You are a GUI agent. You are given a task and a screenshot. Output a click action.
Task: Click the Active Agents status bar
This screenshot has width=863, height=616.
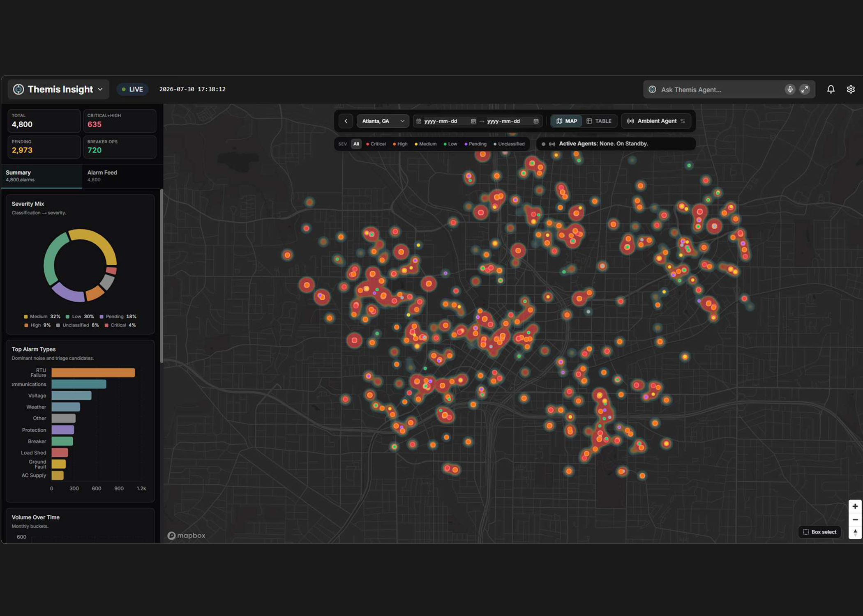tap(616, 144)
